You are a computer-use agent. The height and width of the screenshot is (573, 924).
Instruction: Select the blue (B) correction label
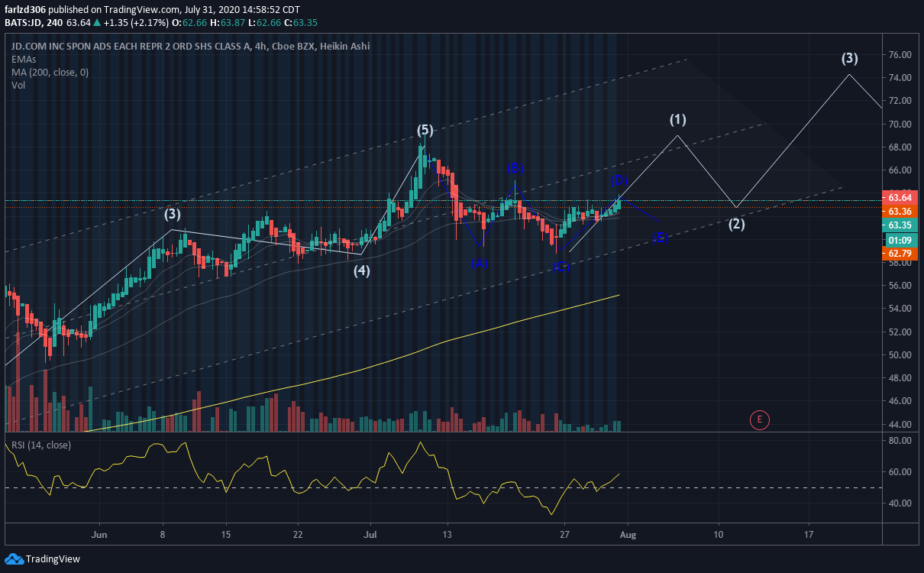pyautogui.click(x=515, y=167)
